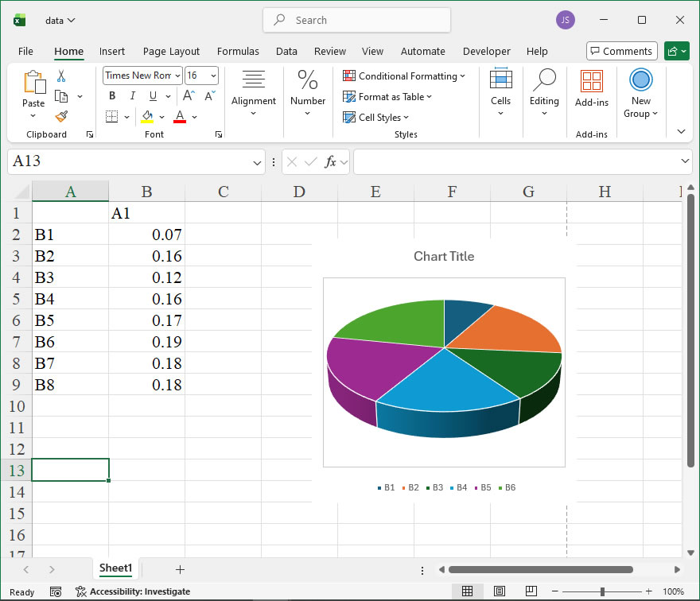
Task: Expand the font size dropdown
Action: pyautogui.click(x=214, y=76)
